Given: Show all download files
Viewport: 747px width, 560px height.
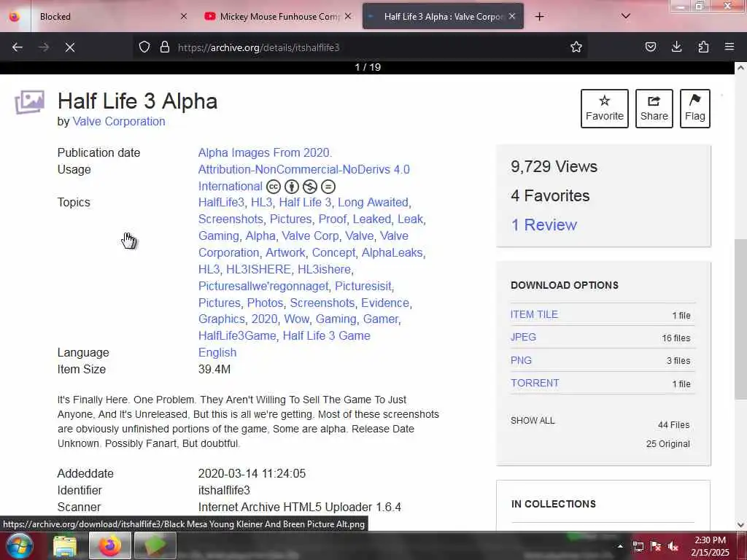Looking at the screenshot, I should tap(533, 421).
